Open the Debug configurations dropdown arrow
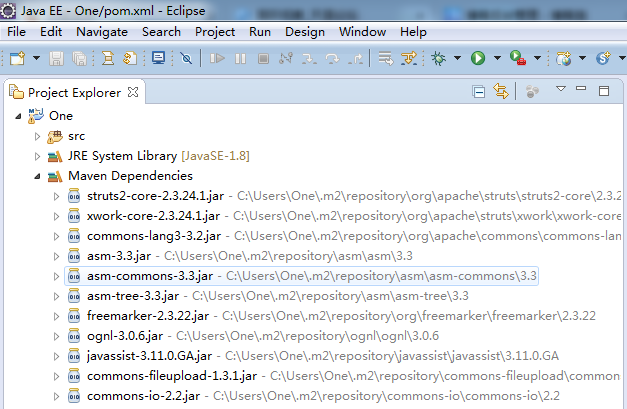Viewport: 627px width, 409px height. (457, 58)
